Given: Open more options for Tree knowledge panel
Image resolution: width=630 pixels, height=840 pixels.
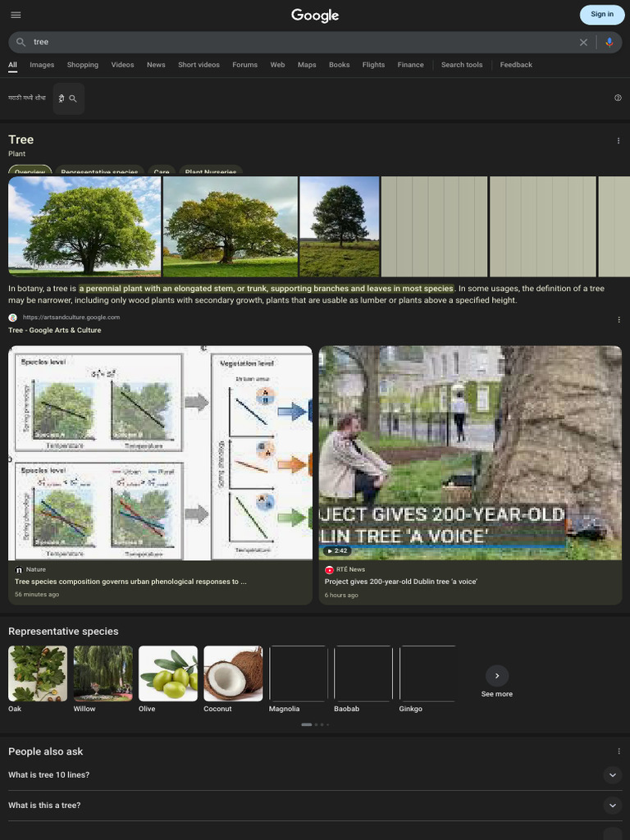Looking at the screenshot, I should [x=618, y=140].
